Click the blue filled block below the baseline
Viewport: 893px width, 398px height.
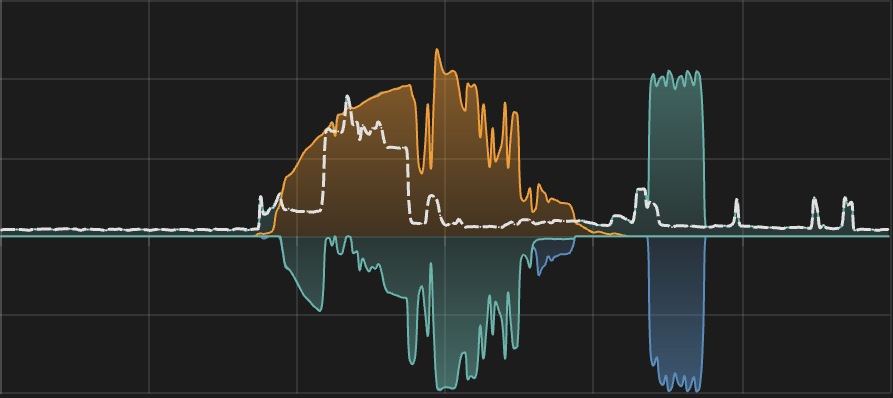tap(676, 313)
